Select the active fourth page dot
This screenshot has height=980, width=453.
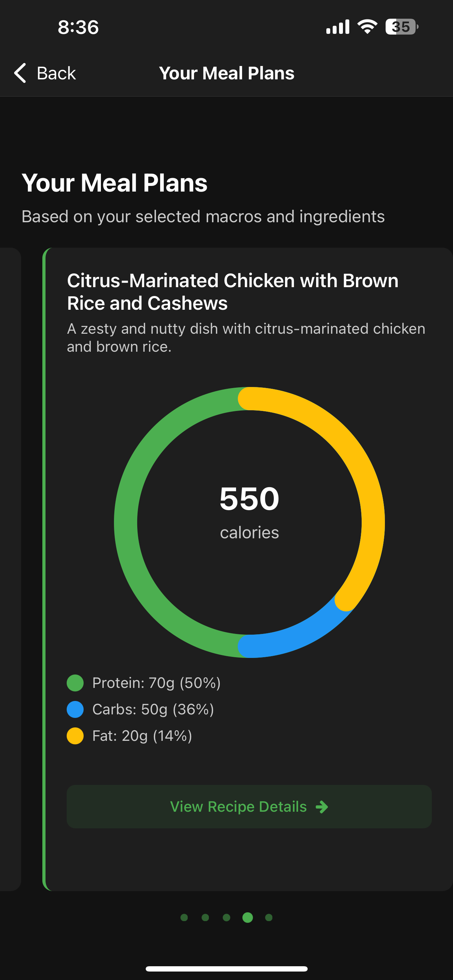[248, 918]
